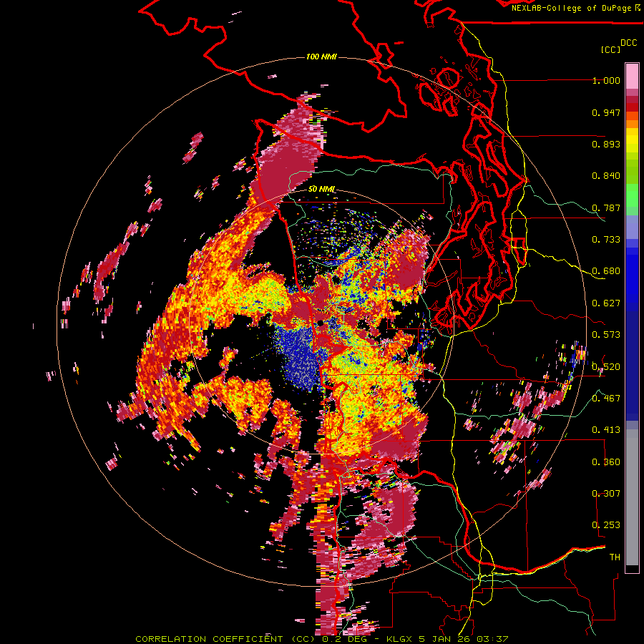Click the 50 NMI range ring label
This screenshot has width=644, height=644.
point(321,189)
